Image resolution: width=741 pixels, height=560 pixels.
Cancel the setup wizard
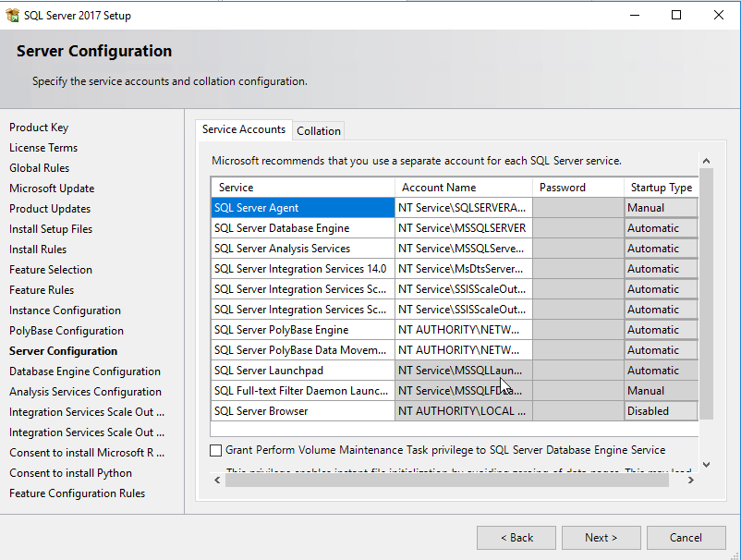[x=686, y=538]
